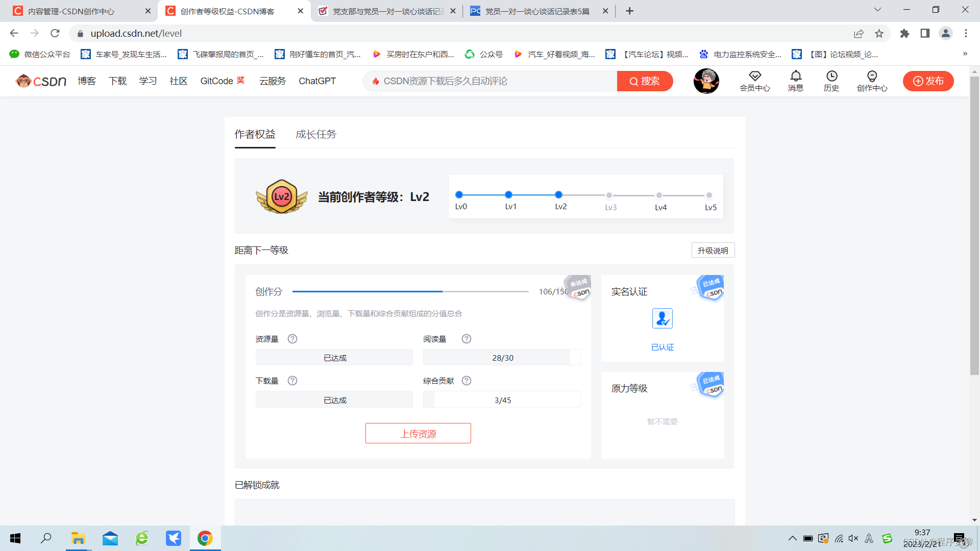Open the browser extensions puzzle icon

[x=904, y=33]
